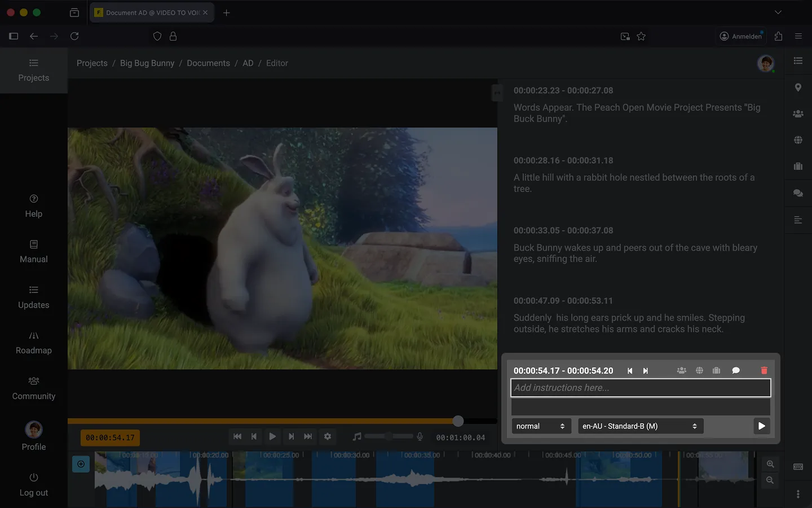Click the briefcase icon in segment toolbar
The image size is (812, 508).
point(716,371)
